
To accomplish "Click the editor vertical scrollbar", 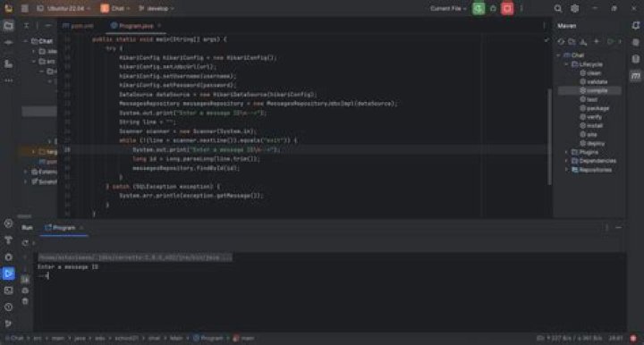I will pos(549,136).
